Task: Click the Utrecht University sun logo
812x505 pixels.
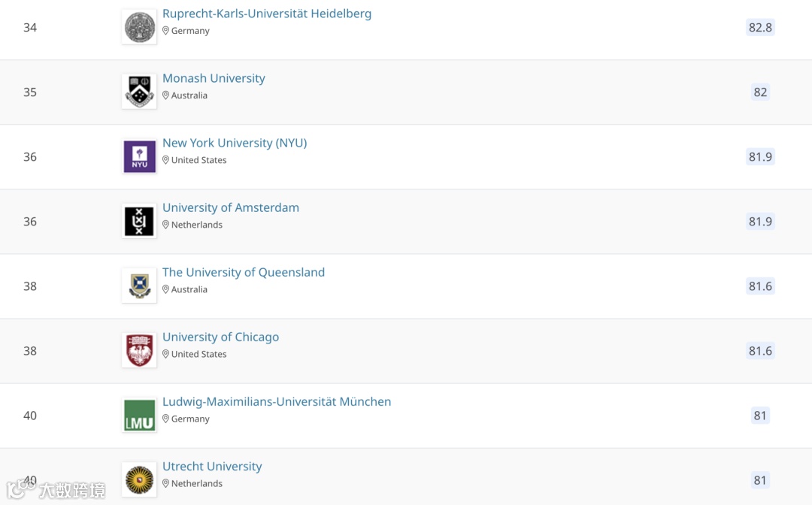Action: (x=139, y=480)
